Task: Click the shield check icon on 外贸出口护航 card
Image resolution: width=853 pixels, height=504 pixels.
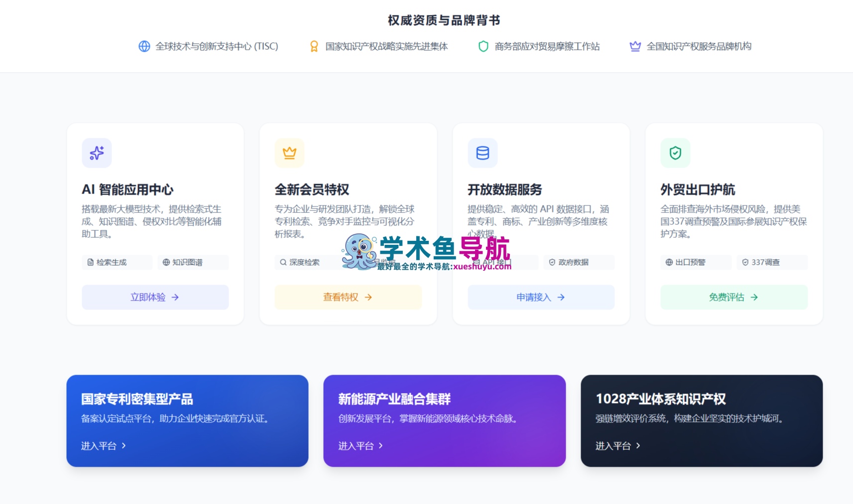Action: (675, 153)
